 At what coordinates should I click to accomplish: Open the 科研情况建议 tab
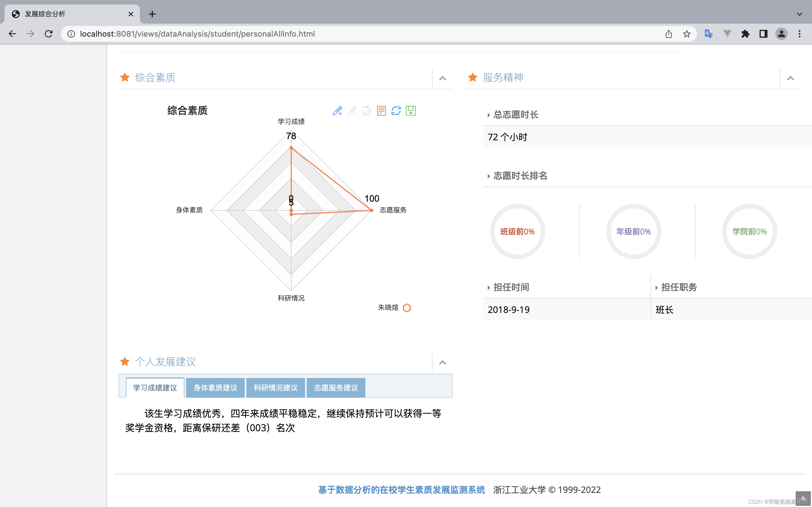[x=275, y=388]
